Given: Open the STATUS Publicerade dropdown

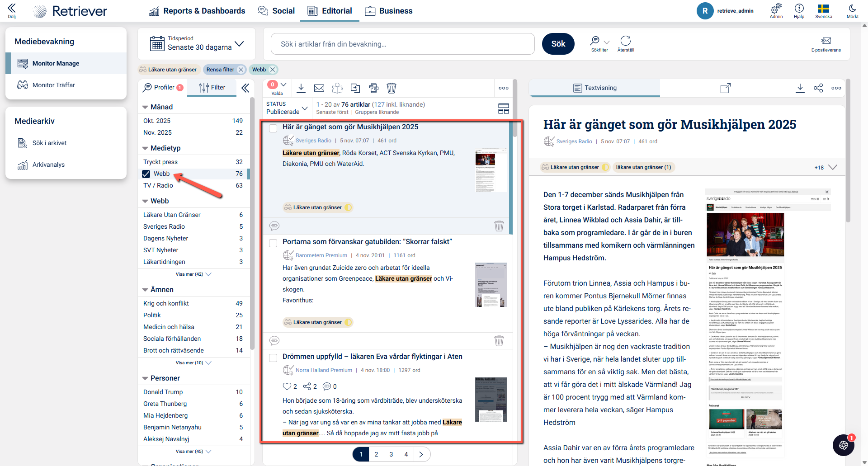Looking at the screenshot, I should click(x=287, y=108).
